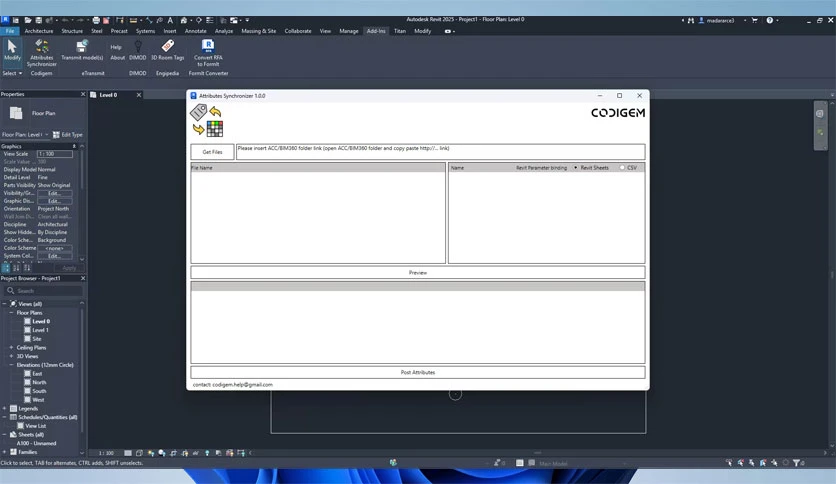Select the Modify arrow tool
The image size is (836, 484).
(12, 50)
